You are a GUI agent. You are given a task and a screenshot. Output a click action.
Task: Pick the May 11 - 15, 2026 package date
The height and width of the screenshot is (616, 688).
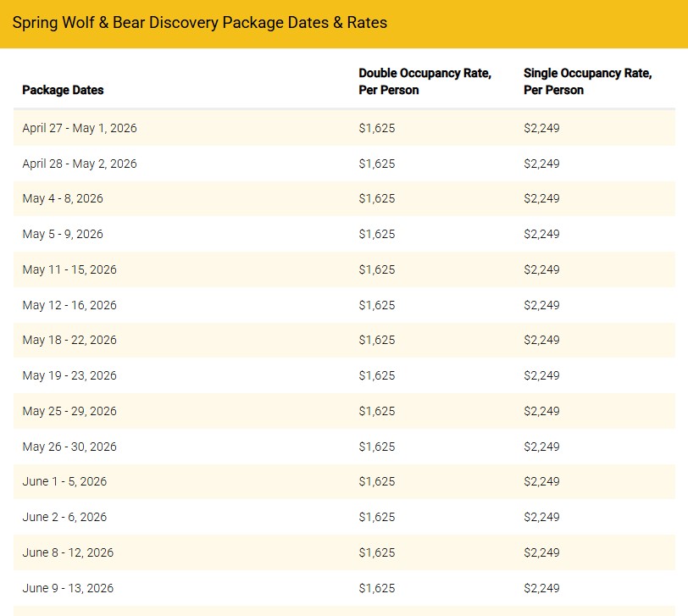(x=69, y=269)
